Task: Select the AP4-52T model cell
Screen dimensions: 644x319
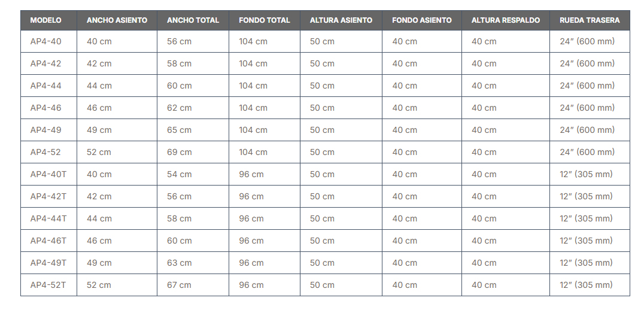Action: pyautogui.click(x=48, y=285)
